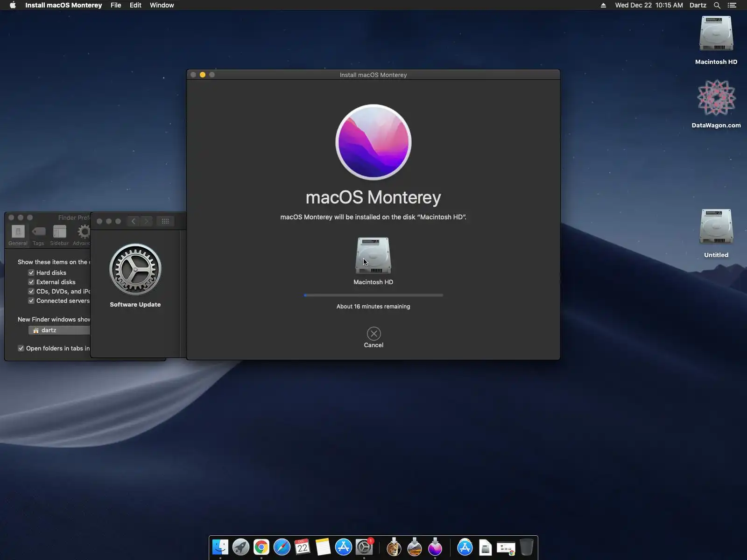
Task: Open the Apple menu
Action: tap(13, 5)
